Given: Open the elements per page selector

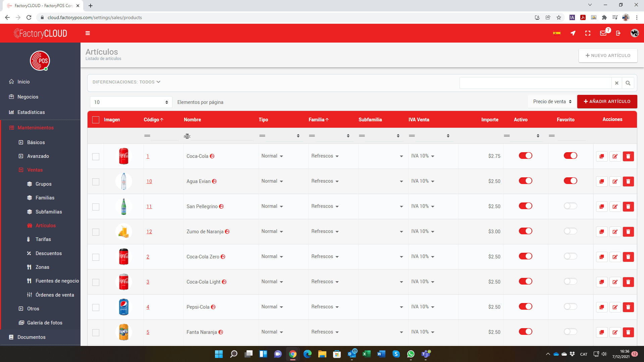Looking at the screenshot, I should [131, 102].
